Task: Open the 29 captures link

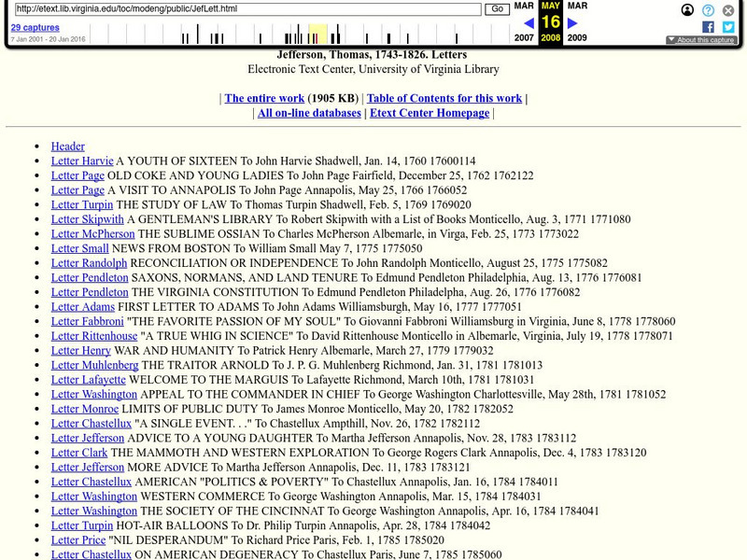Action: point(35,28)
